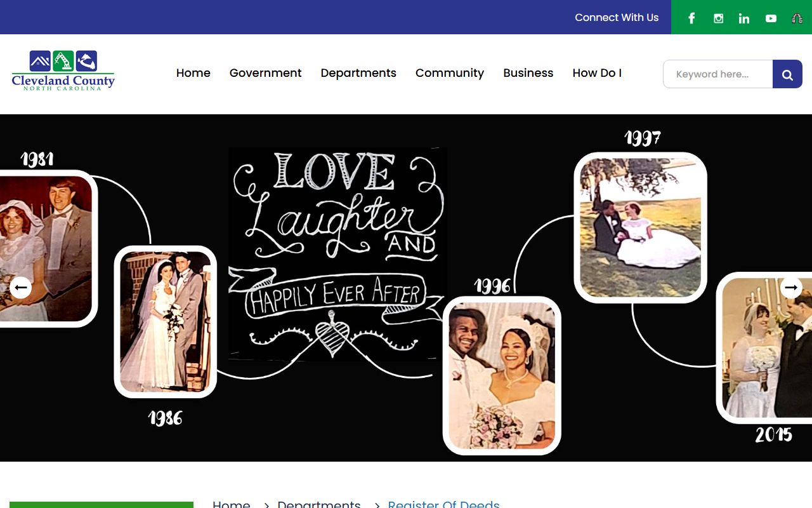The height and width of the screenshot is (508, 812).
Task: Expand the Community navigation menu
Action: pyautogui.click(x=449, y=73)
